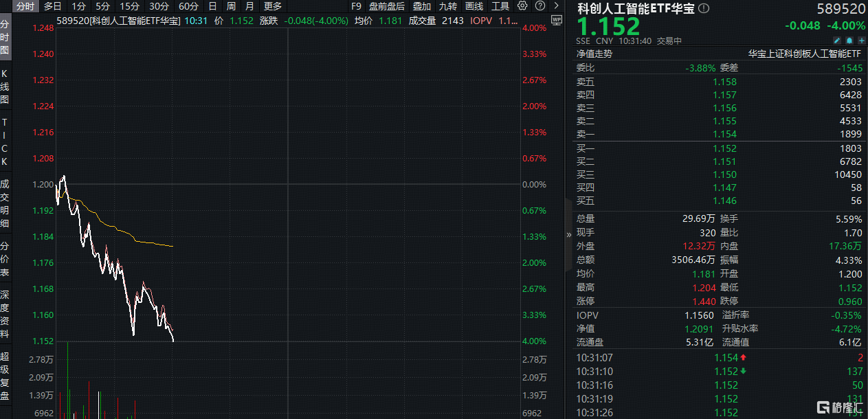Screen dimensions: 868x419
Task: Click 跌停 price 0.960
Action: 849,302
